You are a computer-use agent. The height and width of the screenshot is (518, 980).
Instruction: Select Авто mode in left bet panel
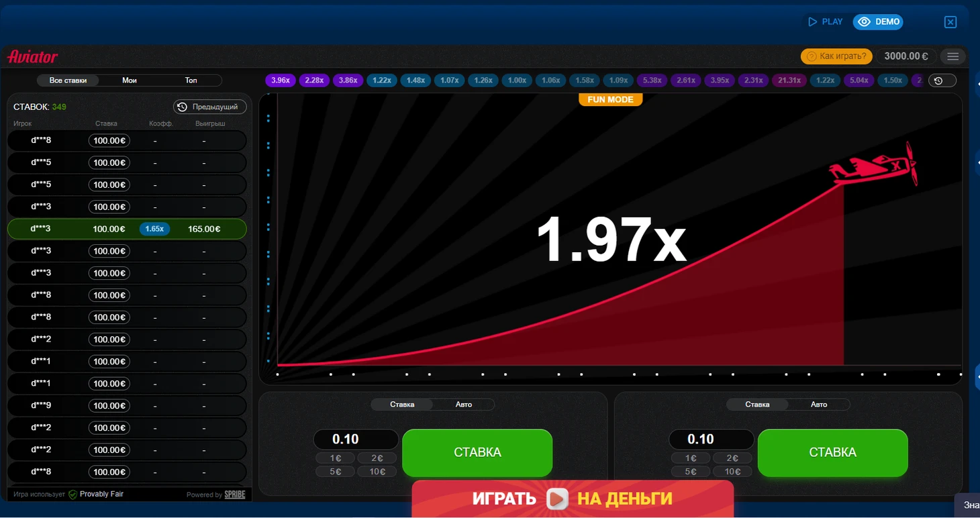(x=464, y=405)
